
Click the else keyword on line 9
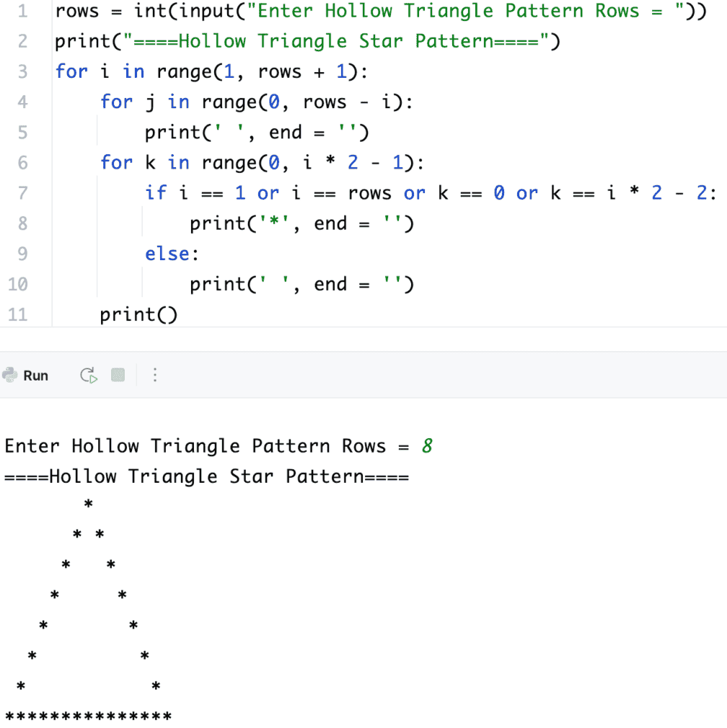tap(167, 253)
